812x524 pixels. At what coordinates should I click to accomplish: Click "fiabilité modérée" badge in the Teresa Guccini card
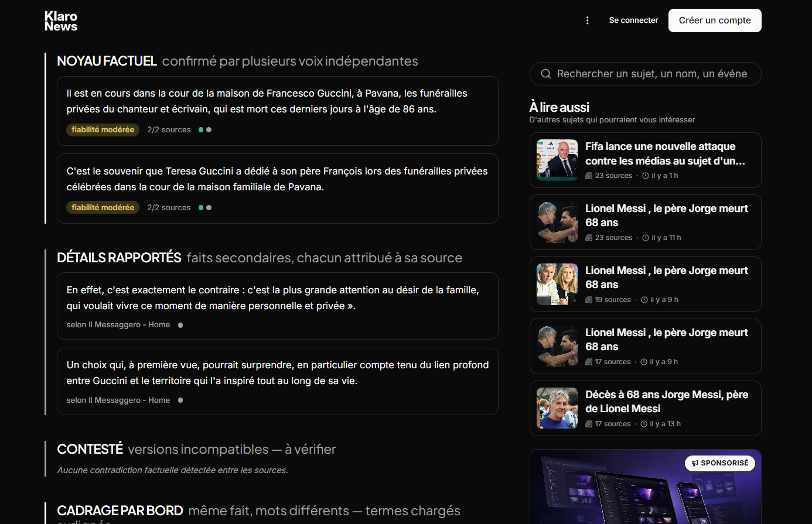(103, 208)
